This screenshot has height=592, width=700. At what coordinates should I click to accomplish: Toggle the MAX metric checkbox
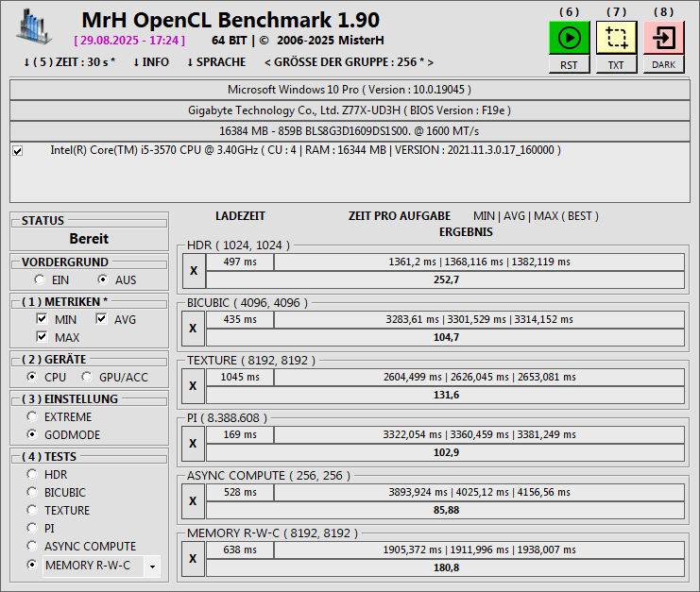click(x=42, y=336)
